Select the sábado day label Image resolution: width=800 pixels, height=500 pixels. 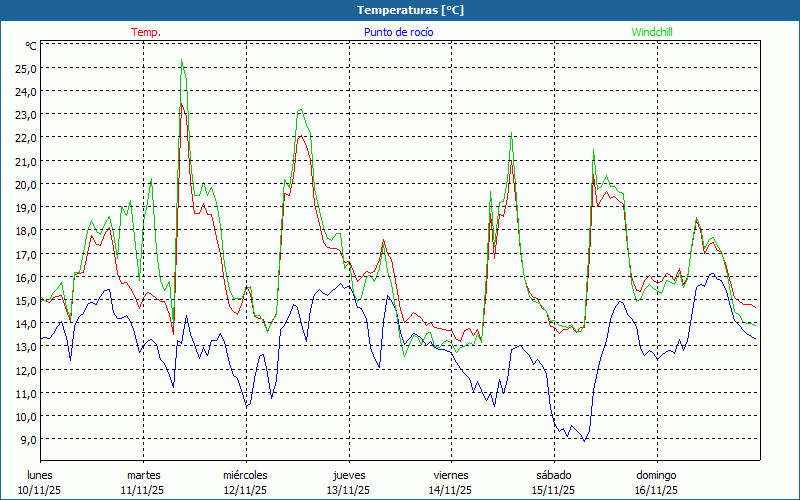coord(553,475)
